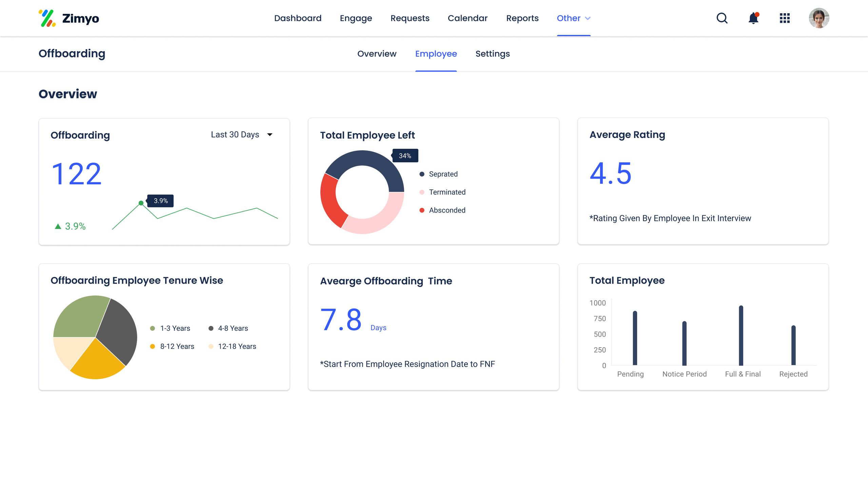Open the apps grid icon
The image size is (868, 491).
coord(785,18)
